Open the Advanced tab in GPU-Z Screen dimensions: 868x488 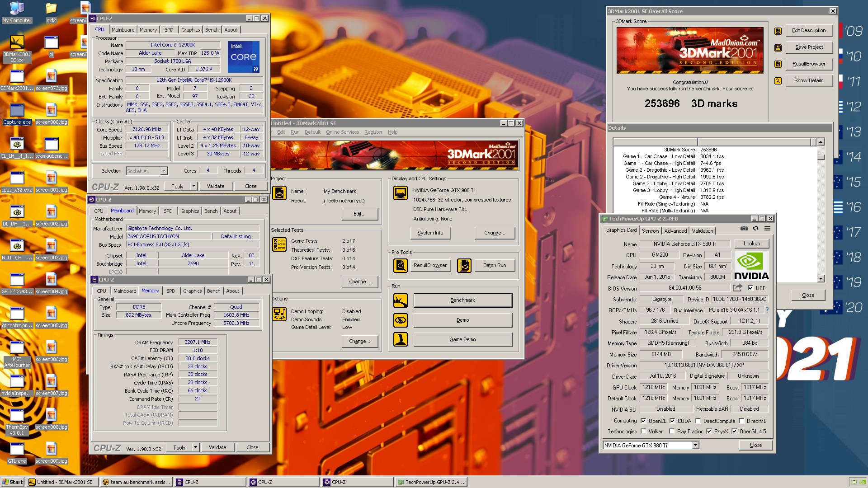pyautogui.click(x=675, y=231)
